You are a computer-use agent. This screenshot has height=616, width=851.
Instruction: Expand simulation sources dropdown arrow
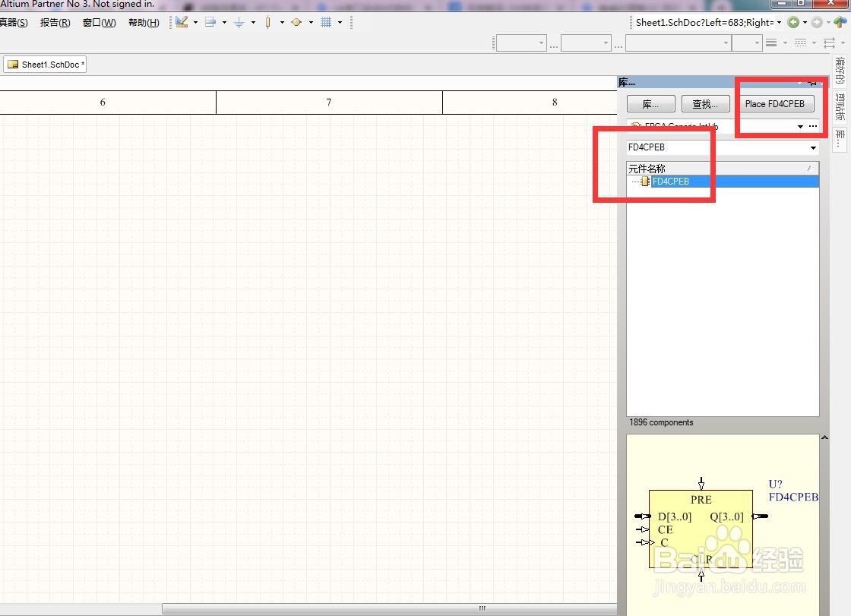point(311,22)
